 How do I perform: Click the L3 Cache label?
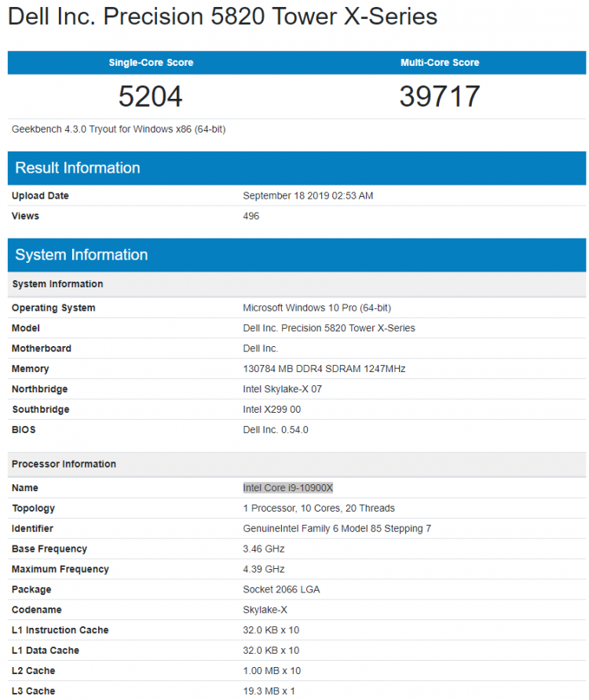(33, 691)
